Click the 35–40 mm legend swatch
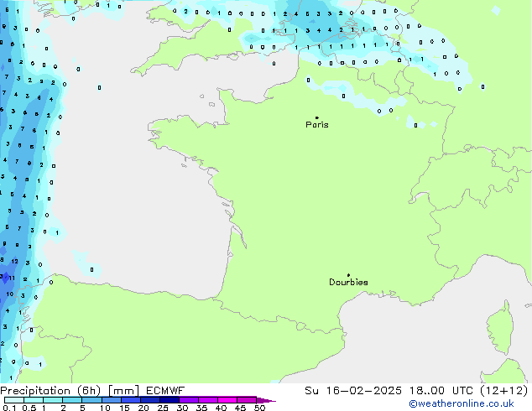The width and height of the screenshot is (532, 411). coord(207,400)
